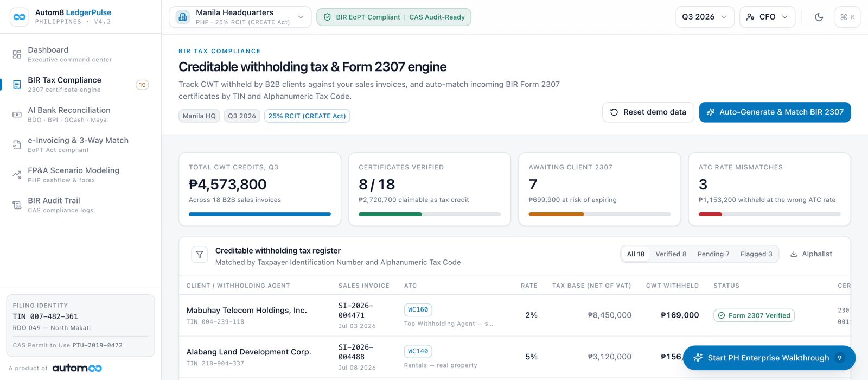Click the Q3 2026 tag chip
Viewport: 868px width, 380px height.
point(242,116)
